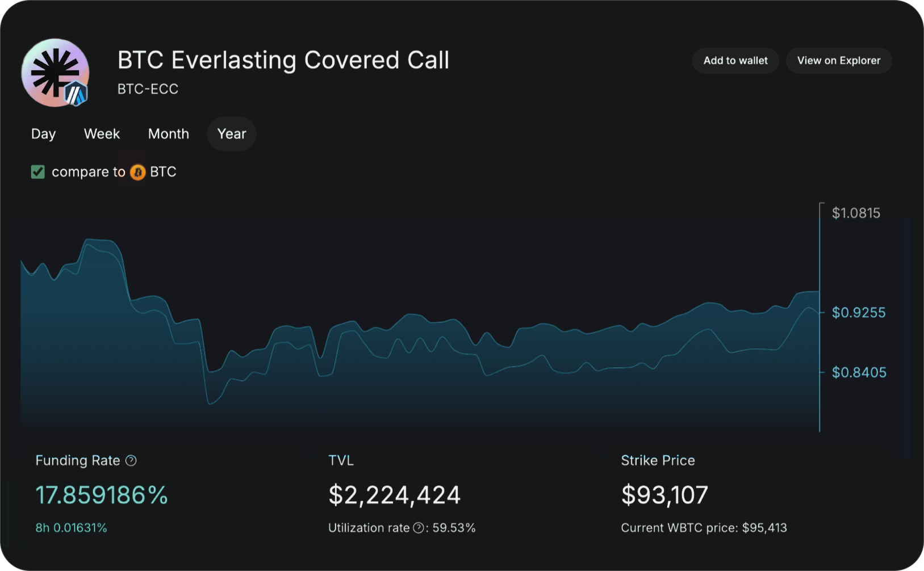This screenshot has height=571, width=924.
Task: Open View on Explorer link
Action: 838,61
